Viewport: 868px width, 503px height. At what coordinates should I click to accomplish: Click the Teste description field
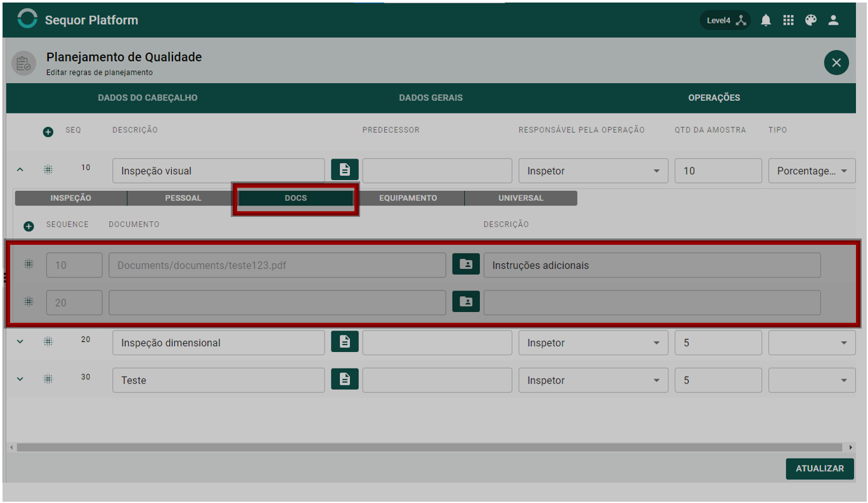[x=219, y=380]
